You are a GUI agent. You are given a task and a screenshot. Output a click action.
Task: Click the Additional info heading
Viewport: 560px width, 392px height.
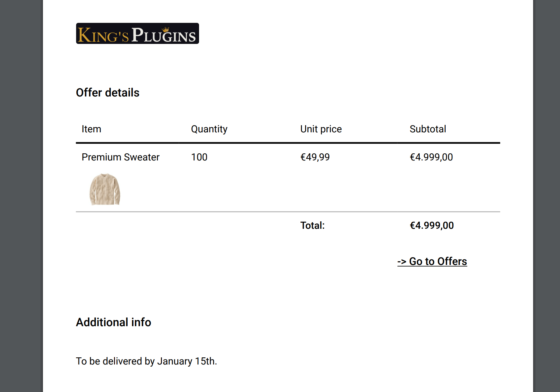pos(113,322)
